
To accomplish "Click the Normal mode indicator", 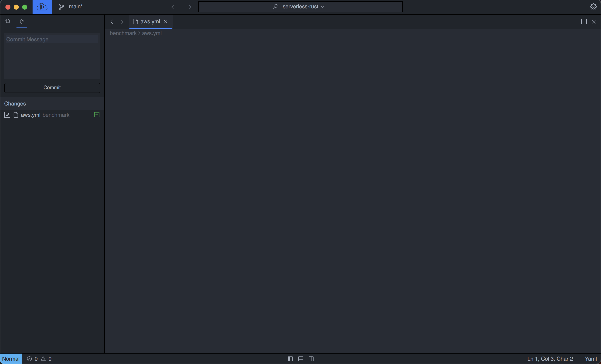I will [x=11, y=358].
